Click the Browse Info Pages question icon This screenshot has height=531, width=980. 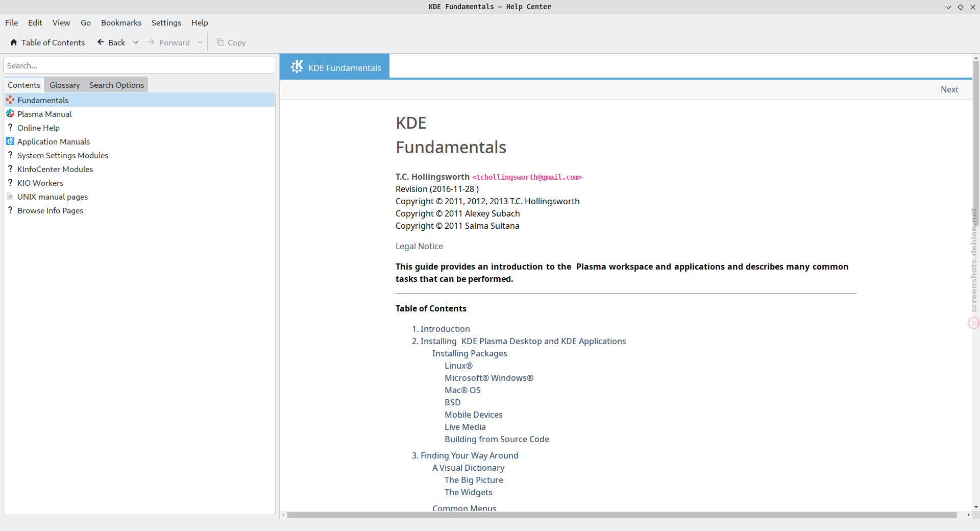point(10,210)
